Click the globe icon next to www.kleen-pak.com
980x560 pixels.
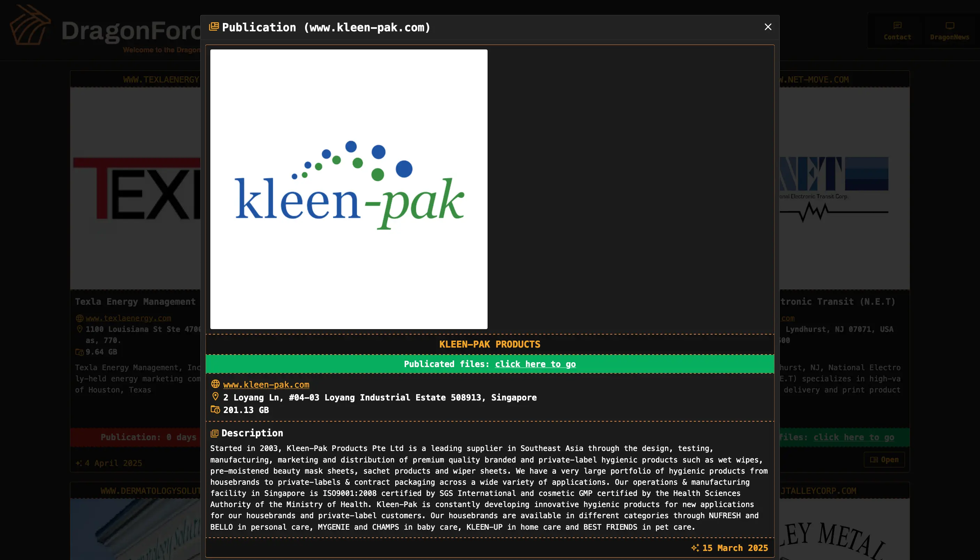(x=215, y=384)
